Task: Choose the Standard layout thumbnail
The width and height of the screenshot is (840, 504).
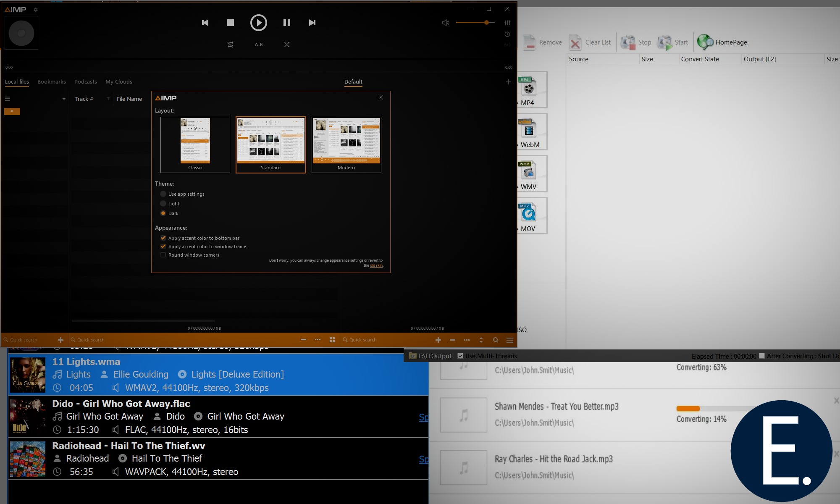Action: coord(271,144)
